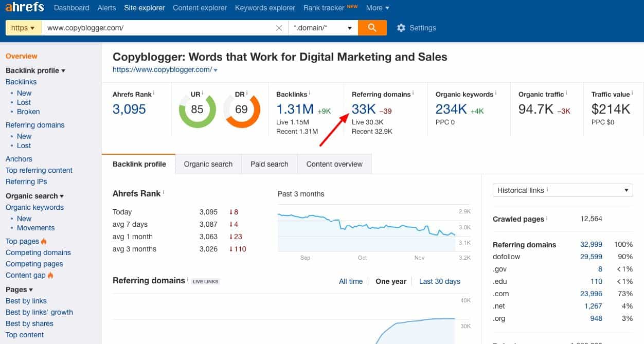The height and width of the screenshot is (344, 644).
Task: Switch chart range to One year
Action: pyautogui.click(x=390, y=281)
